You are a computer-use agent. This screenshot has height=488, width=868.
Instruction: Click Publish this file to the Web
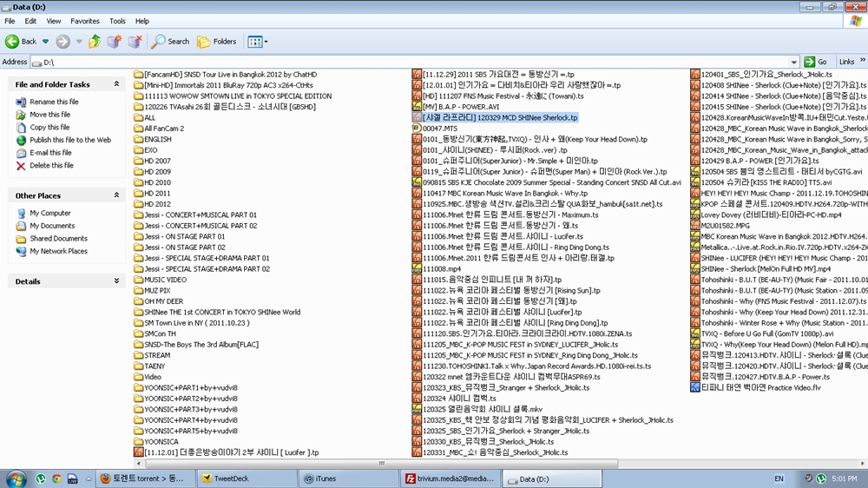click(x=70, y=140)
